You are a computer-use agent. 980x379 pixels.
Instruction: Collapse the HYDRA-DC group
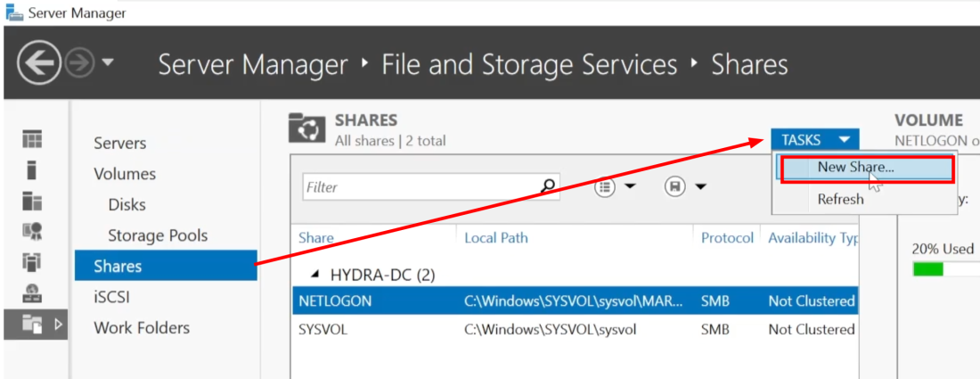(313, 275)
